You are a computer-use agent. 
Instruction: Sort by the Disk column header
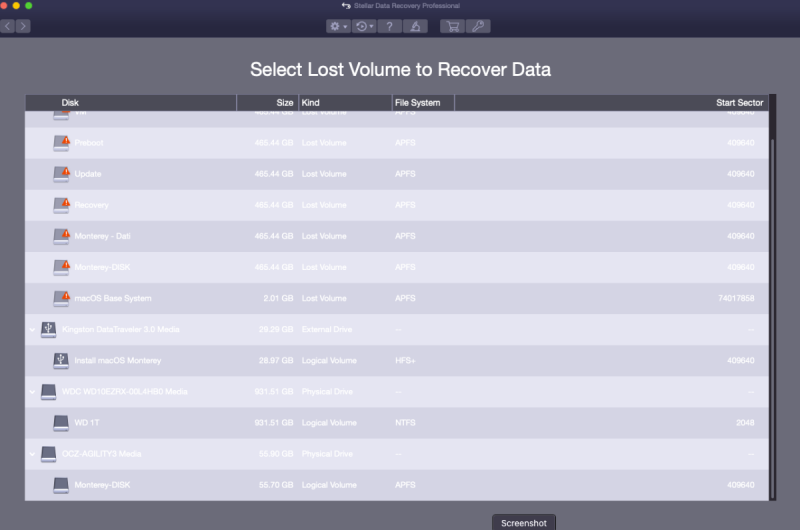coord(131,103)
